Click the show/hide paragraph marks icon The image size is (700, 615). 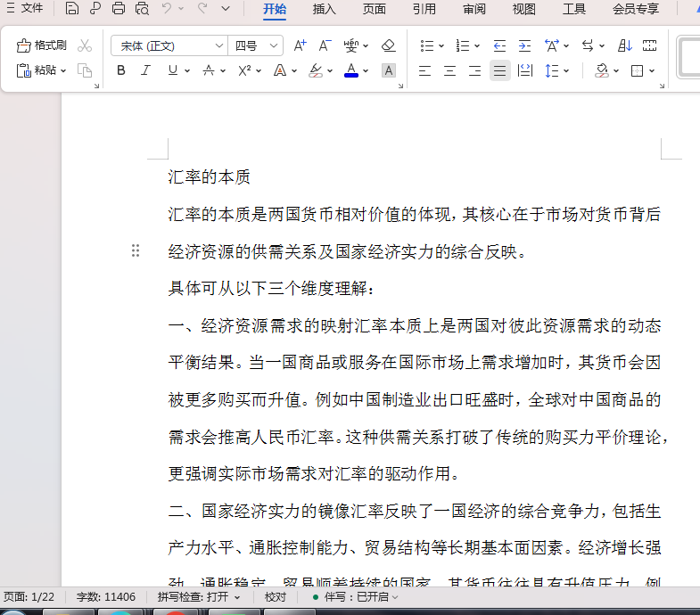649,45
